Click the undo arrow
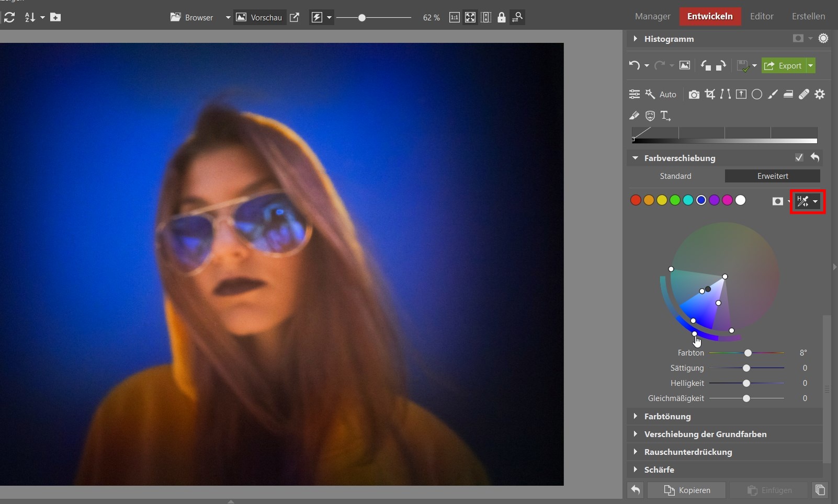 coord(634,65)
